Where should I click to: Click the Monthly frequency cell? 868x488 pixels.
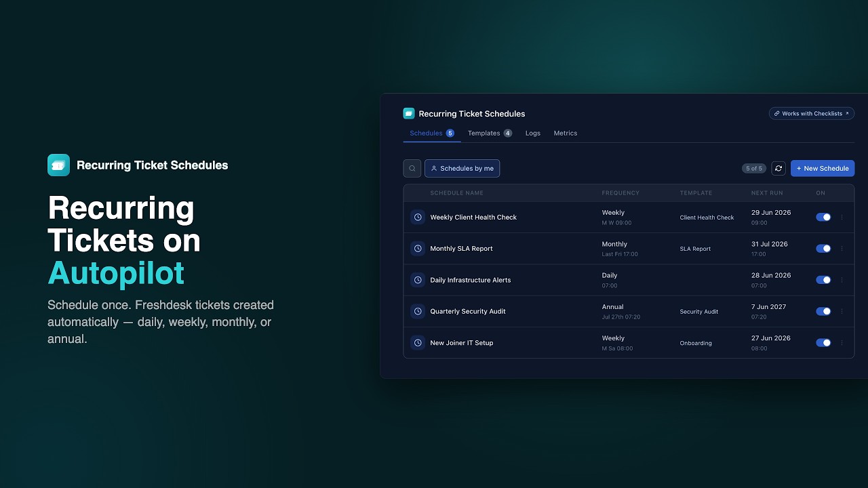pos(614,244)
